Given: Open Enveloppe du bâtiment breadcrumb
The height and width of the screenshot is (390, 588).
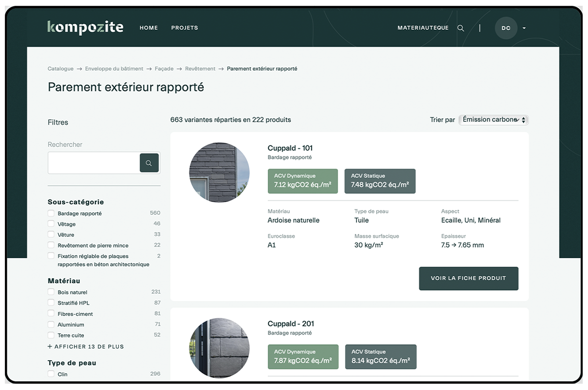Looking at the screenshot, I should click(114, 69).
